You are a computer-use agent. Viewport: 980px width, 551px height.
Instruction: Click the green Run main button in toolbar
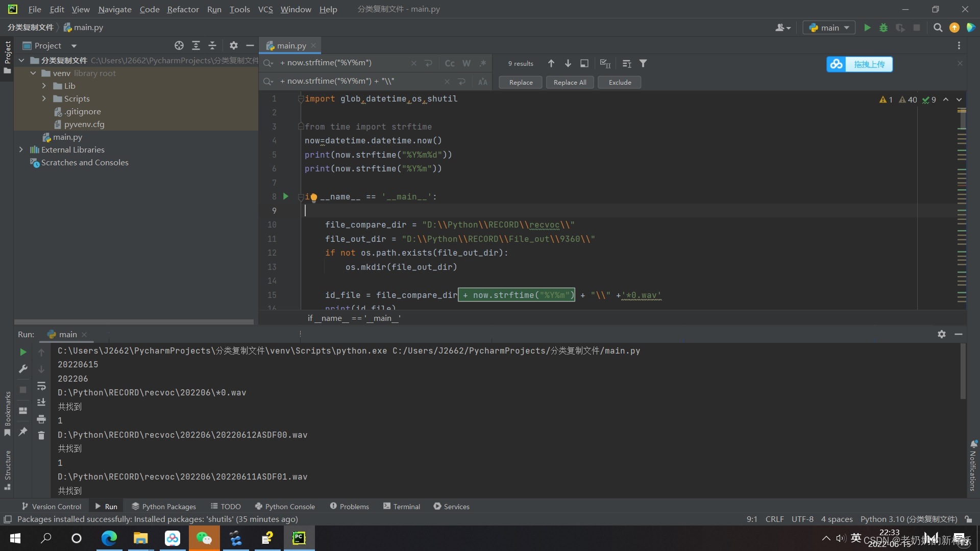867,28
